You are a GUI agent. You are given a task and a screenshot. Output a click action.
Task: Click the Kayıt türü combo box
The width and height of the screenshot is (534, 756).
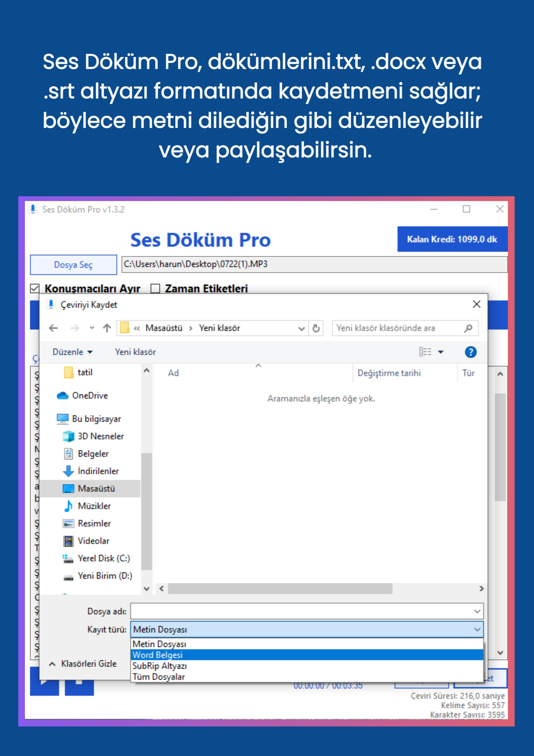[307, 629]
